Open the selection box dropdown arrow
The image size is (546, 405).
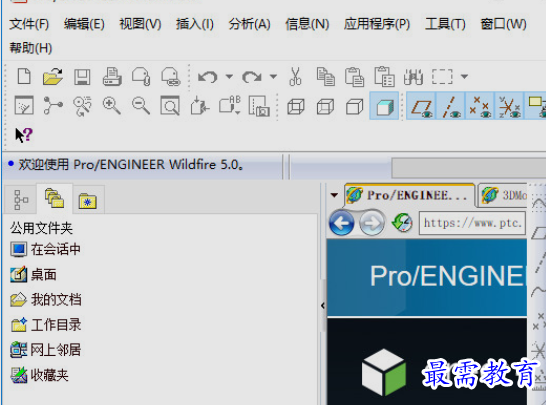[464, 76]
